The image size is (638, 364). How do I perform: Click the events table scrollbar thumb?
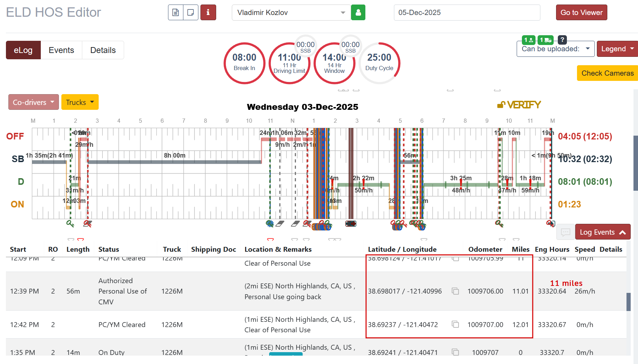coord(629,302)
